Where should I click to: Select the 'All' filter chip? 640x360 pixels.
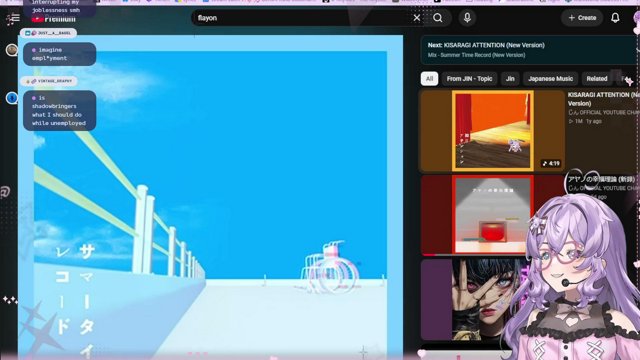(x=429, y=79)
